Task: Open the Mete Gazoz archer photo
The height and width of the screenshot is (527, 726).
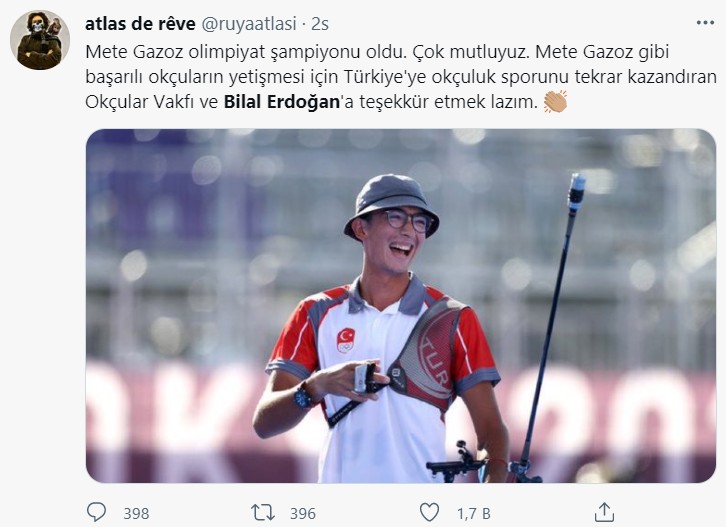Action: coord(401,306)
